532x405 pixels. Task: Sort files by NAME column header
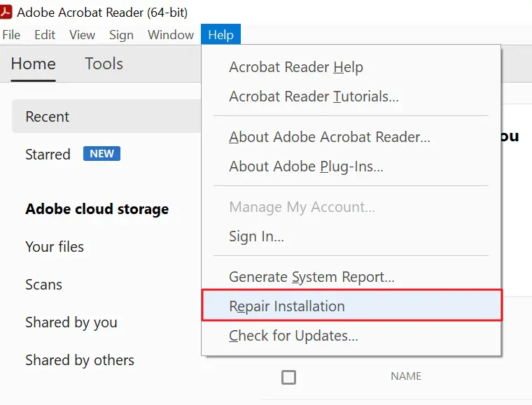coord(406,376)
